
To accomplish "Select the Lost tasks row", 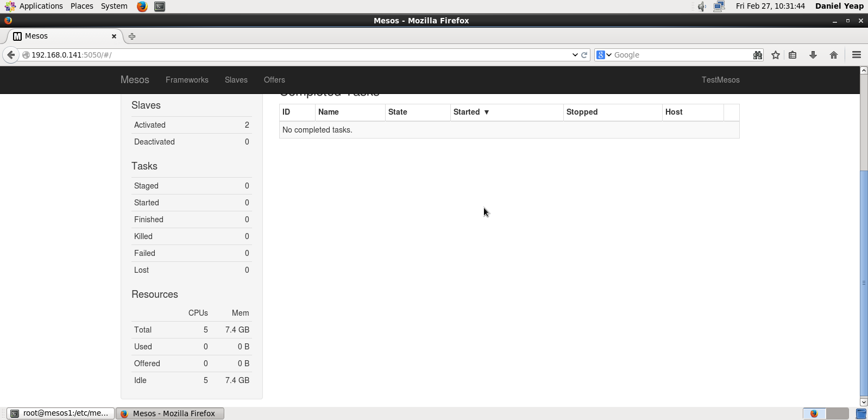I will (192, 270).
